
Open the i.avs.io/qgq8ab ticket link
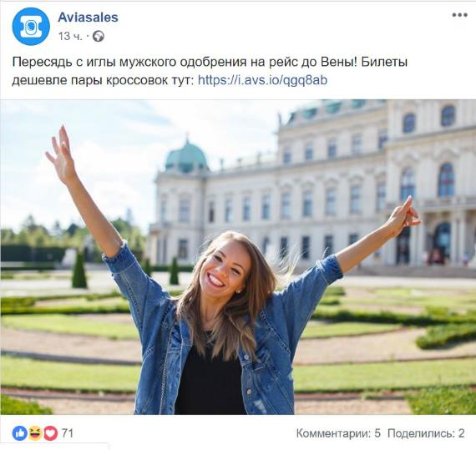click(x=262, y=80)
